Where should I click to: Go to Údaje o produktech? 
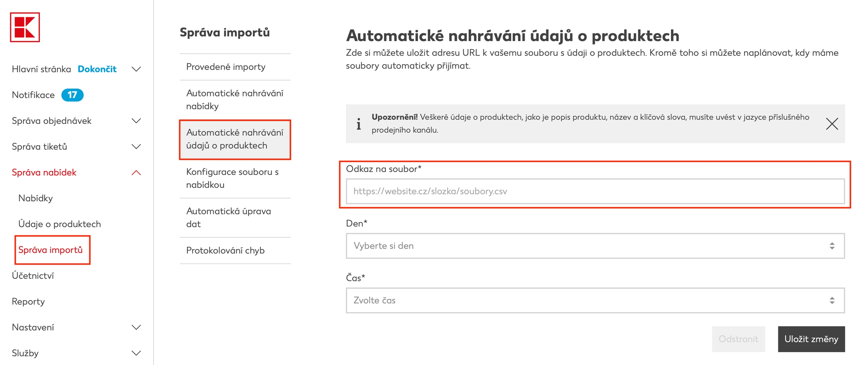click(x=60, y=224)
